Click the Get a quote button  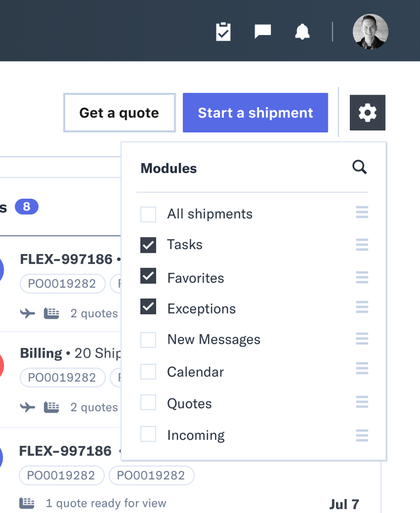click(x=119, y=112)
